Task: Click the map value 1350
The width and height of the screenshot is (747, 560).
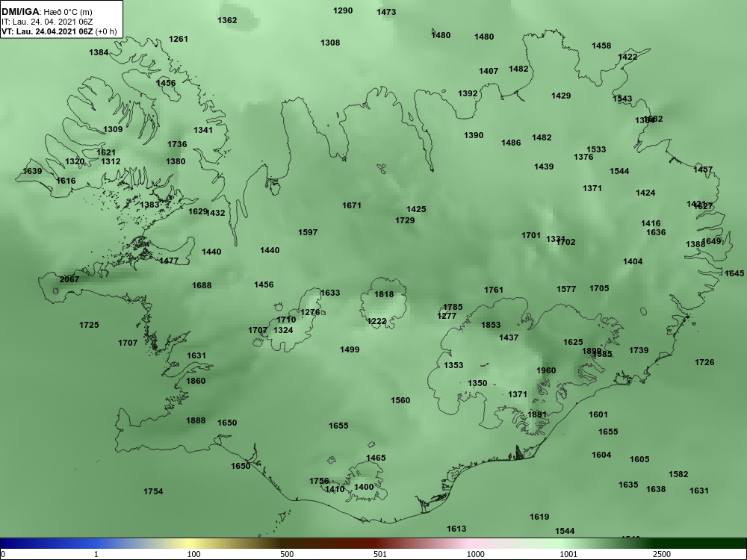Action: (x=477, y=383)
